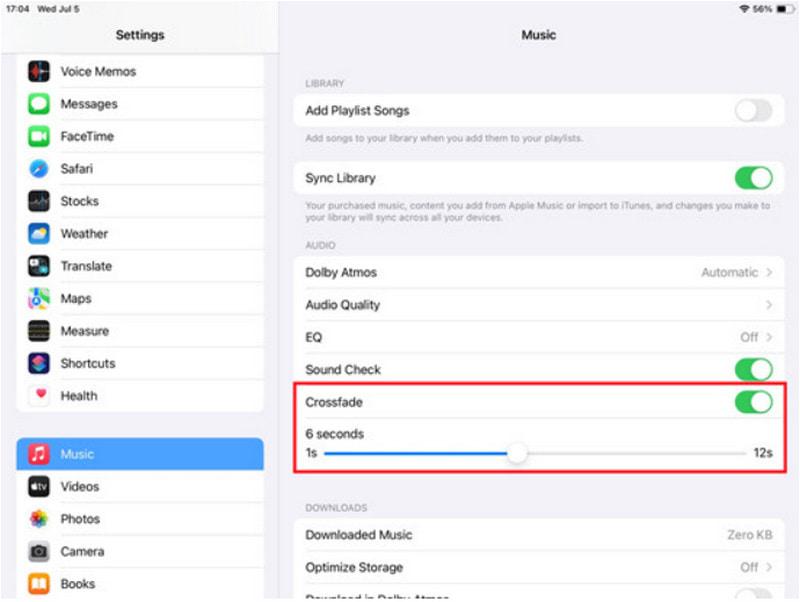800x602 pixels.
Task: Tap the Measure ruler icon
Action: tap(39, 331)
